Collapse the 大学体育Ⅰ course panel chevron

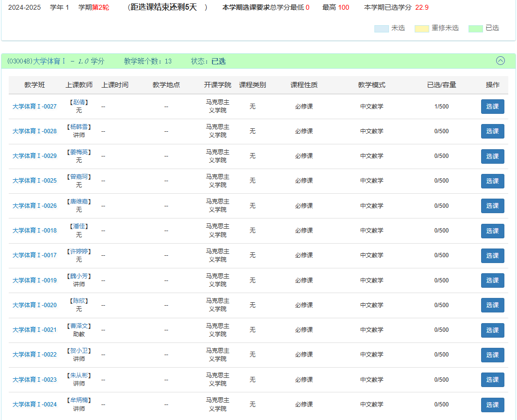pos(500,61)
